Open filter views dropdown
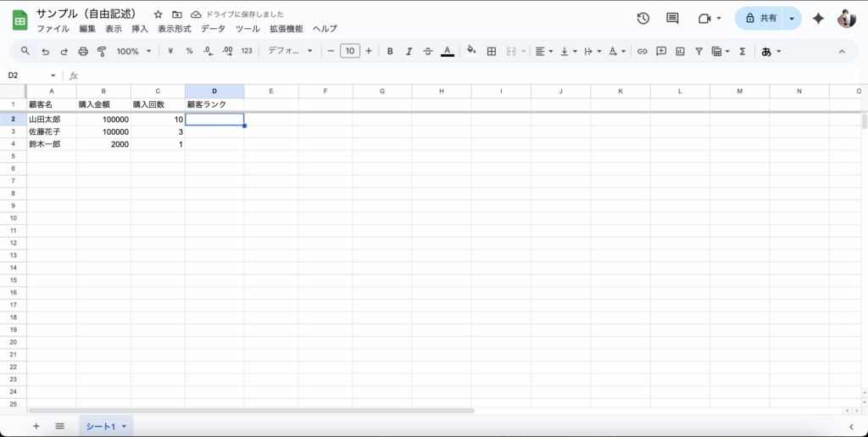868x437 pixels. click(x=721, y=52)
